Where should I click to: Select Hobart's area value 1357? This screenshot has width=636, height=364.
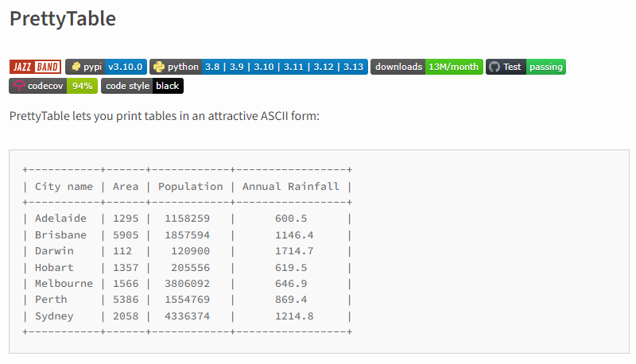click(126, 268)
